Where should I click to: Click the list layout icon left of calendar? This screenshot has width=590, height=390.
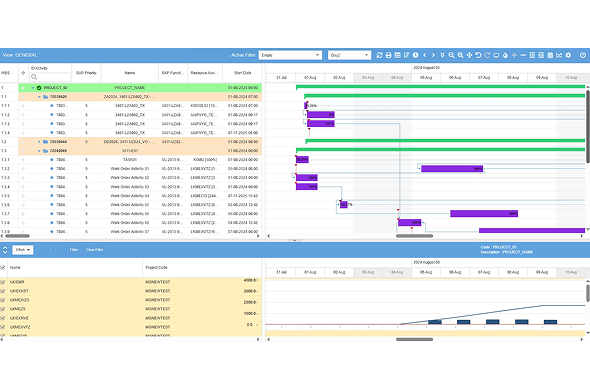click(x=541, y=55)
